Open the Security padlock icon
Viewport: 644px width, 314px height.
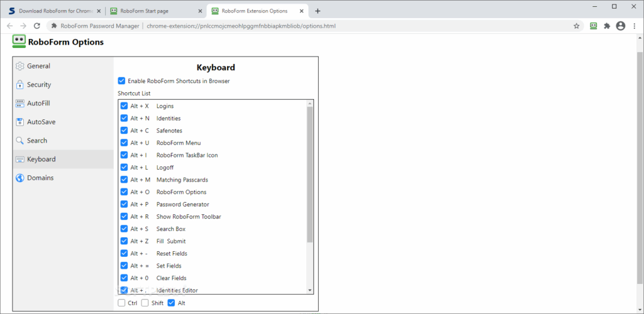coord(19,85)
